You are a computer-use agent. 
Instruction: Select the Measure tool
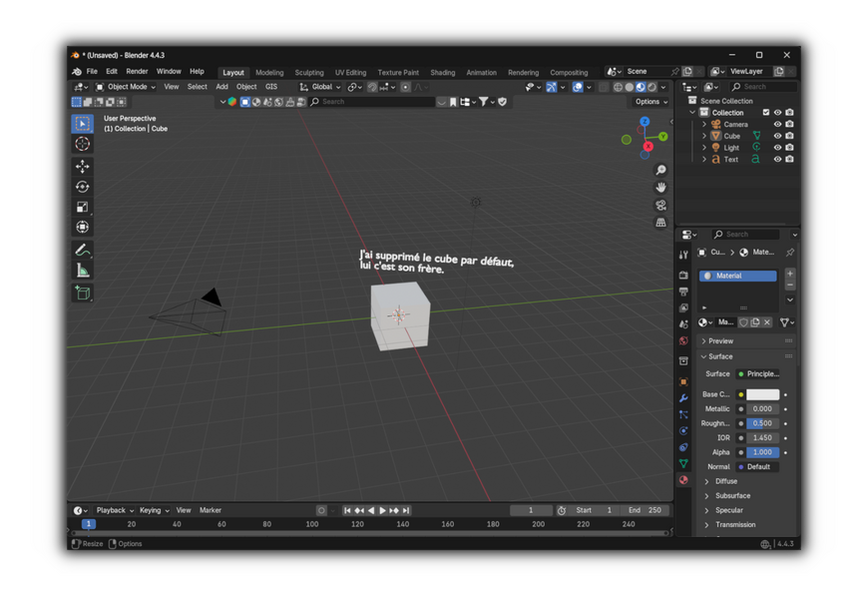tap(83, 271)
